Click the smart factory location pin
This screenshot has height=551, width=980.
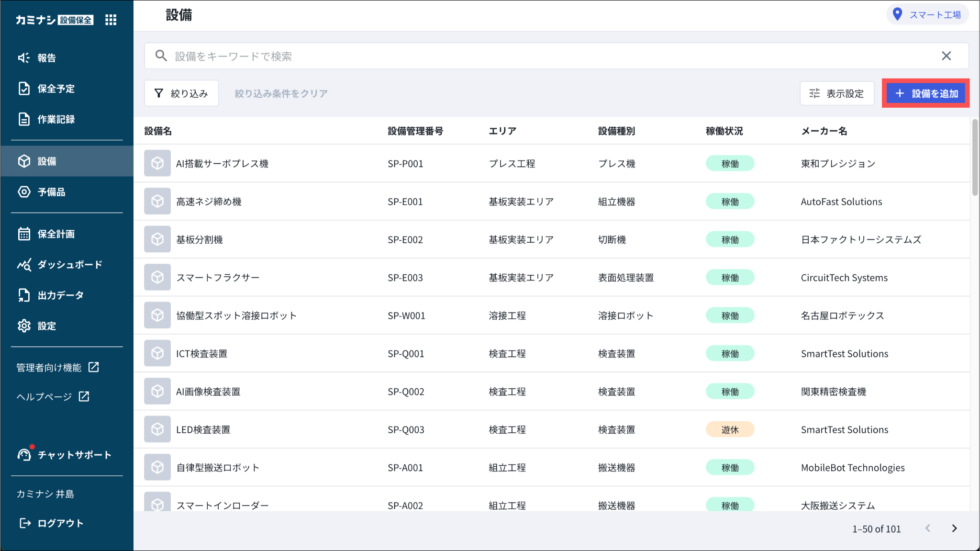(x=898, y=14)
